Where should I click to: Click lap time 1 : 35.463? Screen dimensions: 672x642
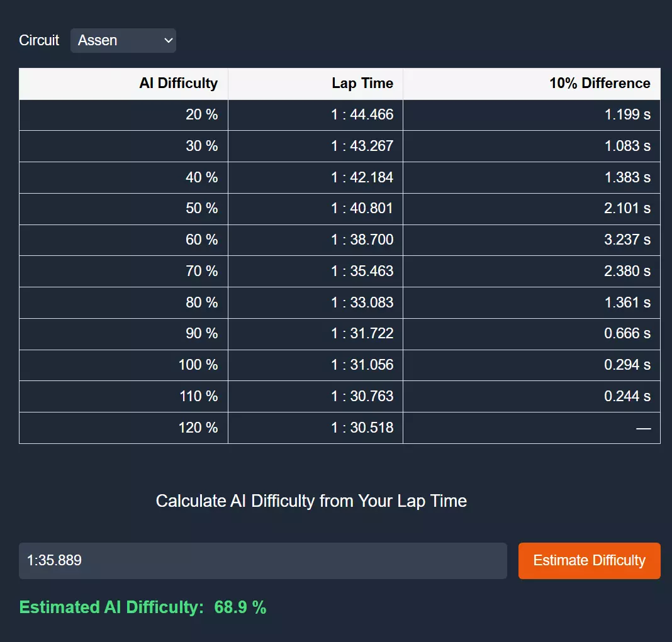point(362,271)
